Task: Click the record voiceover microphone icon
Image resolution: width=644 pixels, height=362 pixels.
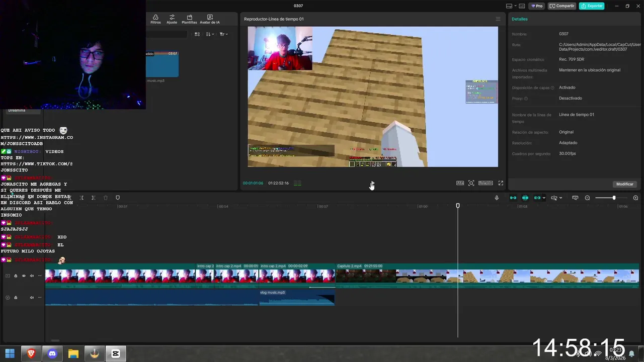Action: pos(497,198)
